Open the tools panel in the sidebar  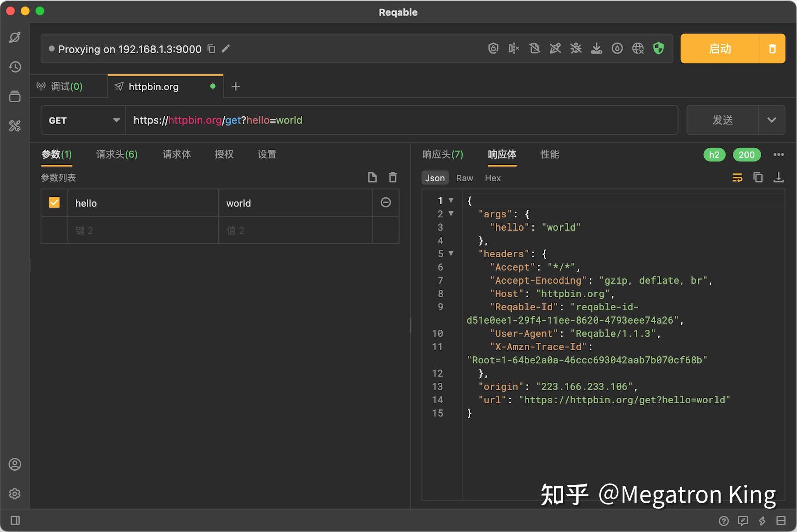15,126
